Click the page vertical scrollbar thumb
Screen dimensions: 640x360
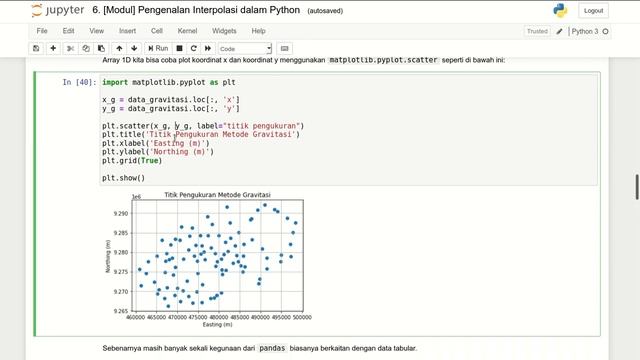pos(637,187)
